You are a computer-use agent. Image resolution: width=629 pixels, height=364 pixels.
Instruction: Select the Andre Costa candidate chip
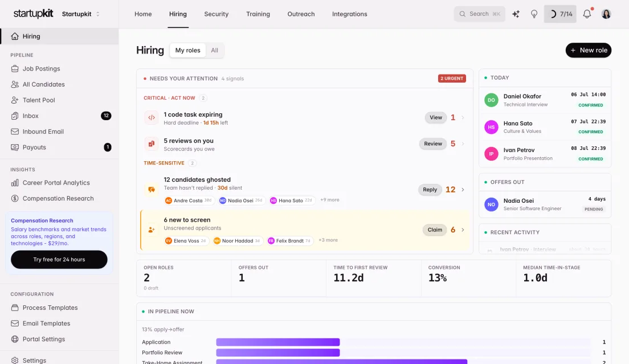click(x=189, y=201)
